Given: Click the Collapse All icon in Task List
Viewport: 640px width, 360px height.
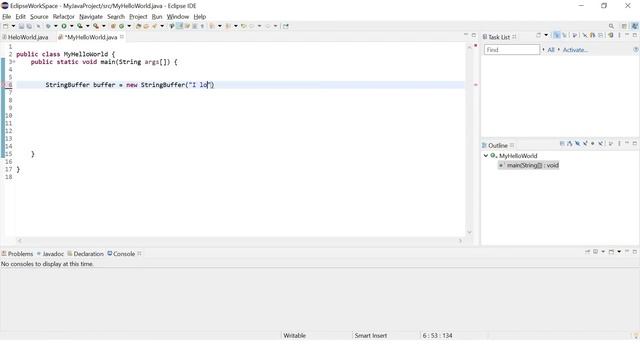Looking at the screenshot, I should click(600, 36).
